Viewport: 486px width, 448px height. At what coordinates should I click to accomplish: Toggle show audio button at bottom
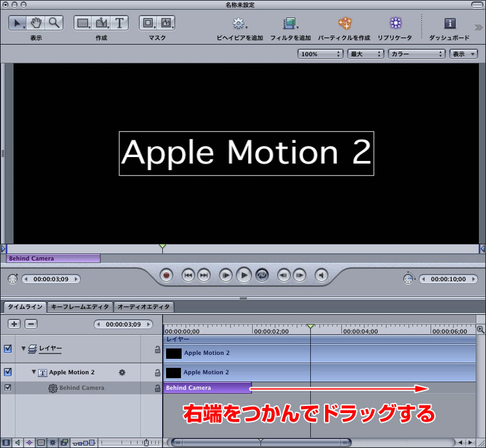(x=17, y=442)
